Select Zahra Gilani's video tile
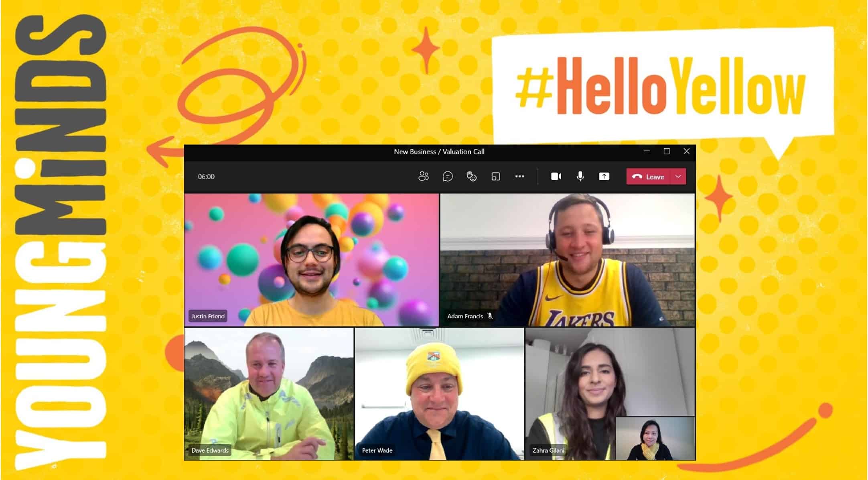The height and width of the screenshot is (480, 868). [610, 394]
